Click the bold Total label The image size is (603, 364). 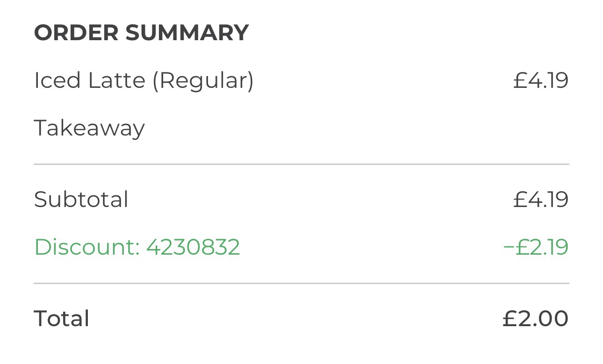(61, 319)
